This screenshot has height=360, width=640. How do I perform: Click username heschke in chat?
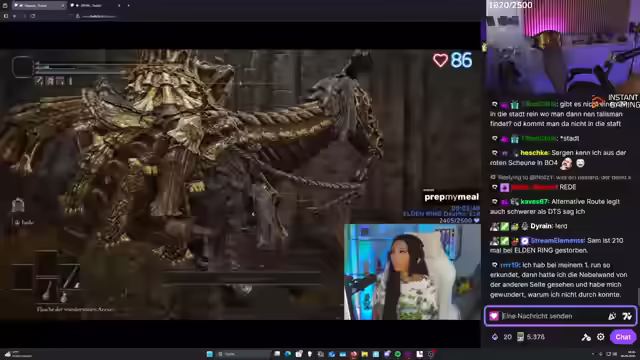pos(534,153)
